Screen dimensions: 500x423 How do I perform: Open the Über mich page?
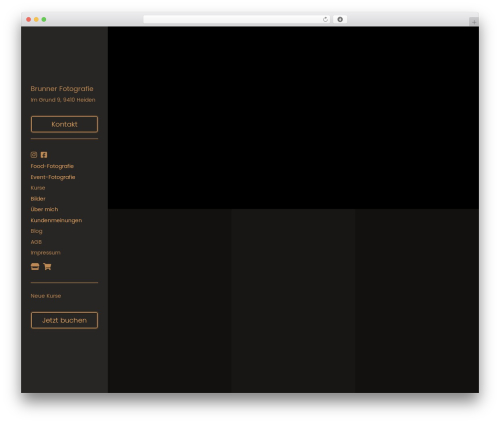44,209
